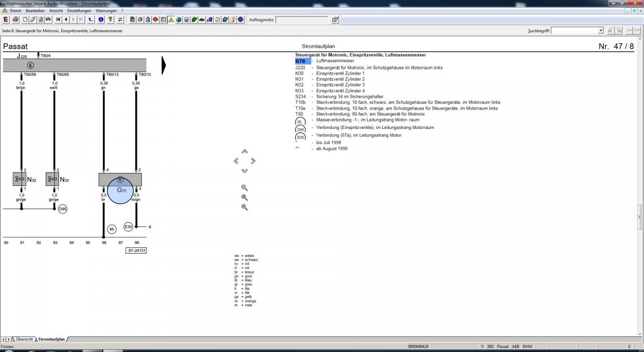Click the 't..' toolbar icon
The width and height of the screenshot is (644, 352).
(91, 20)
